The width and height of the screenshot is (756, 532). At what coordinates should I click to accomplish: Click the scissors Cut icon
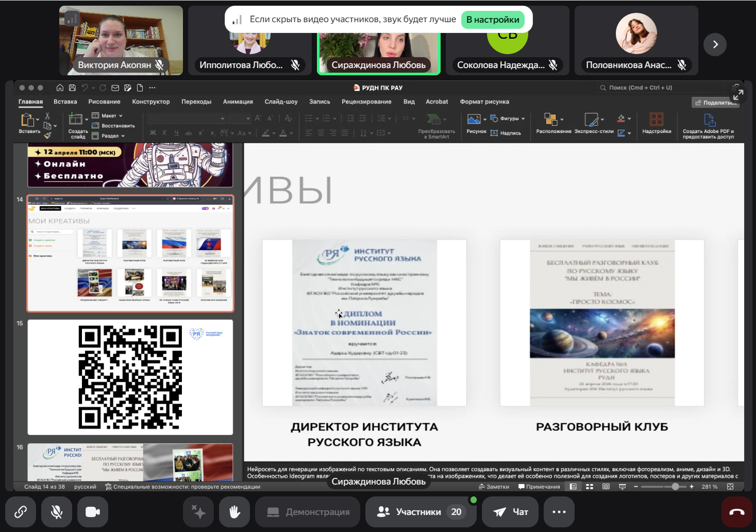tap(47, 116)
